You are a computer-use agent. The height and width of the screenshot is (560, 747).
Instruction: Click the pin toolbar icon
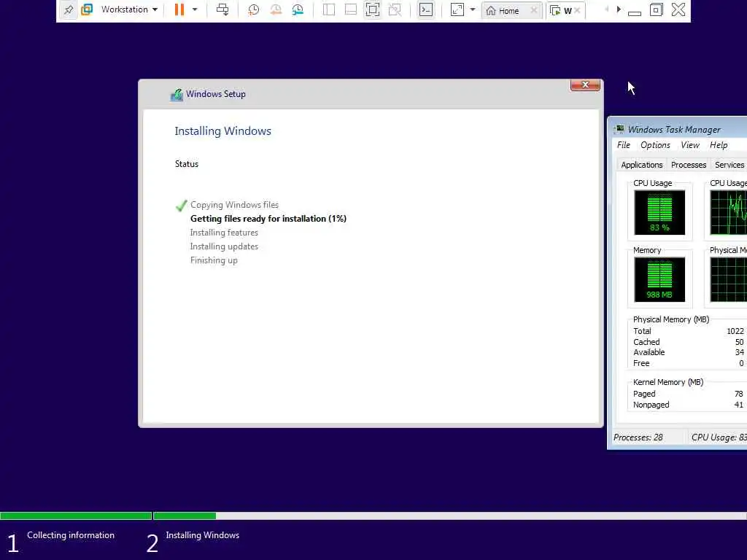[69, 9]
